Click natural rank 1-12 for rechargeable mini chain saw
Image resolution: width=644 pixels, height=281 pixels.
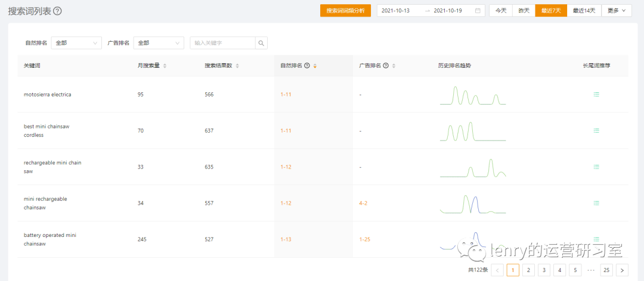pyautogui.click(x=286, y=167)
